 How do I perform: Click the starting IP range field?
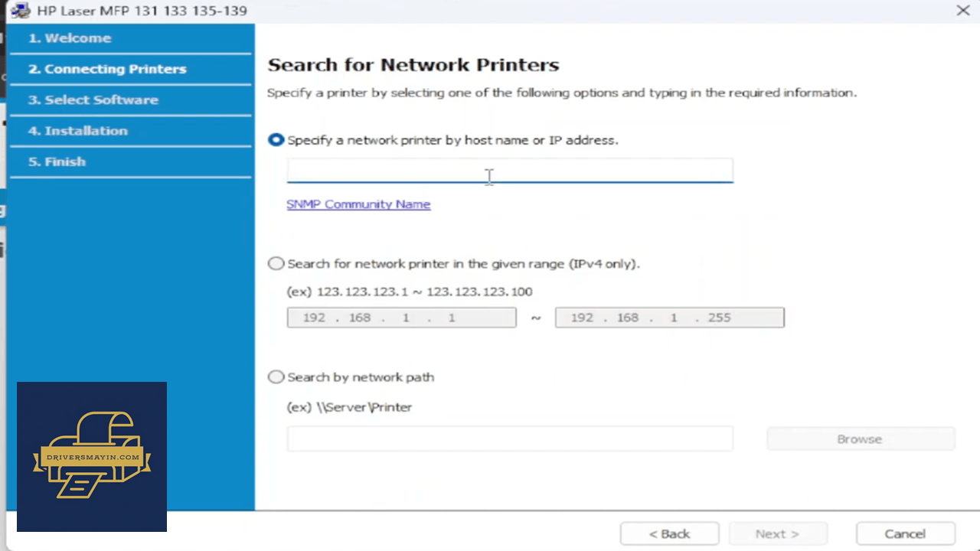point(402,318)
